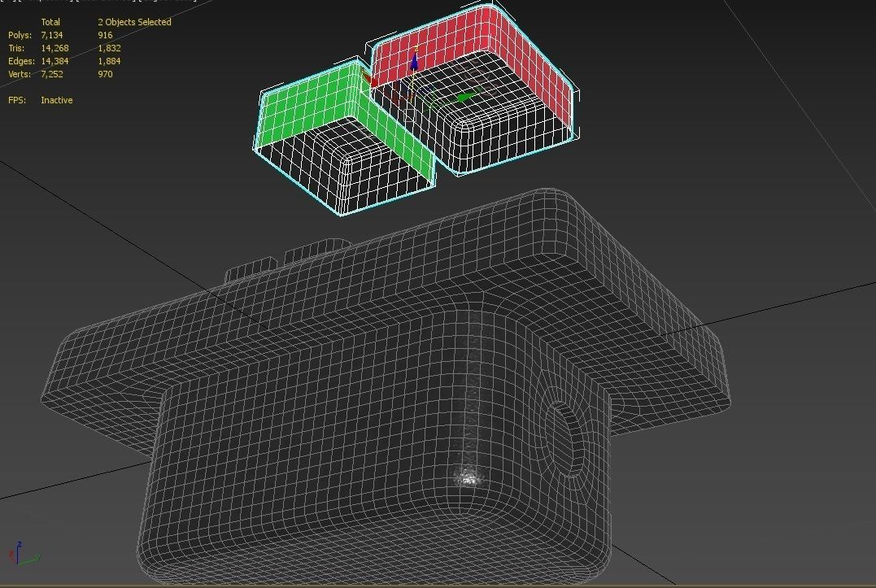Viewport: 876px width, 588px height.
Task: Grab the red X-axis gizmo arrow
Action: coord(370,81)
